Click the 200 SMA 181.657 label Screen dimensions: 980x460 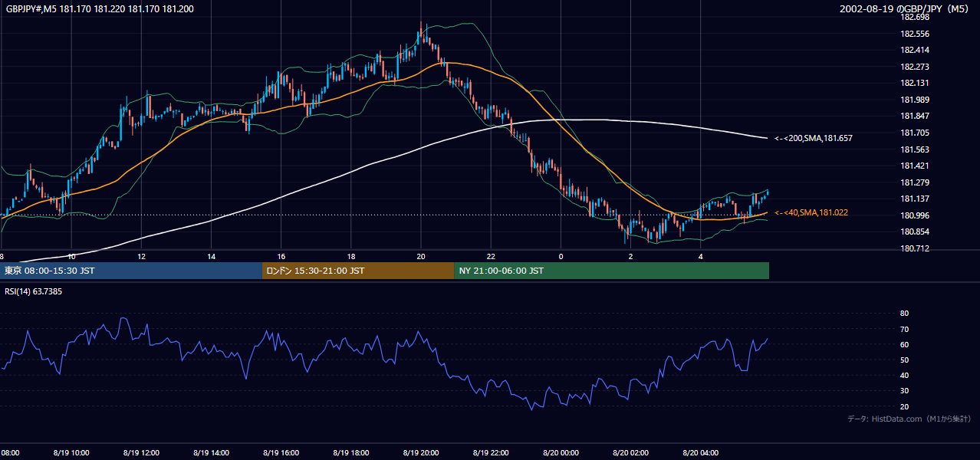click(814, 138)
